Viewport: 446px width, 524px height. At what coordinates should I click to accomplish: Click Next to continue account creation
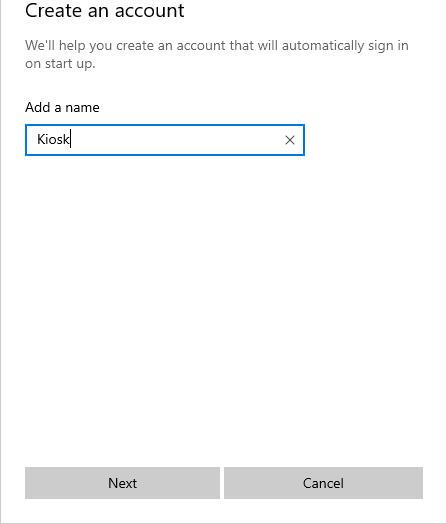coord(122,483)
